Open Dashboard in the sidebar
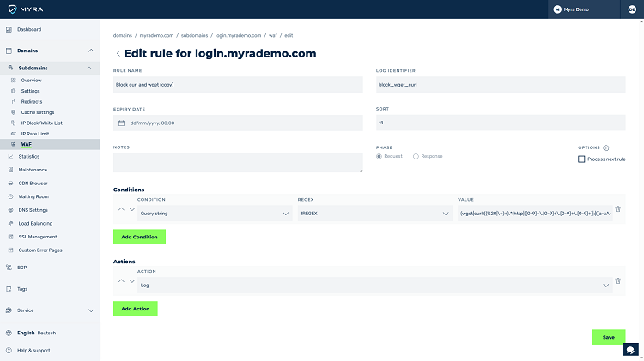The height and width of the screenshot is (361, 644). click(29, 29)
